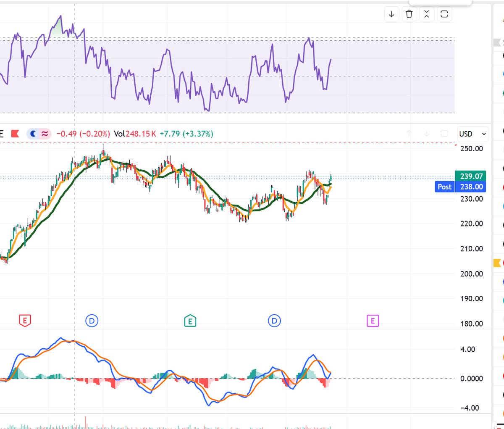Screen dimensions: 504x429
Task: Click the -0.49 (-0.20%) change value
Action: pos(83,134)
